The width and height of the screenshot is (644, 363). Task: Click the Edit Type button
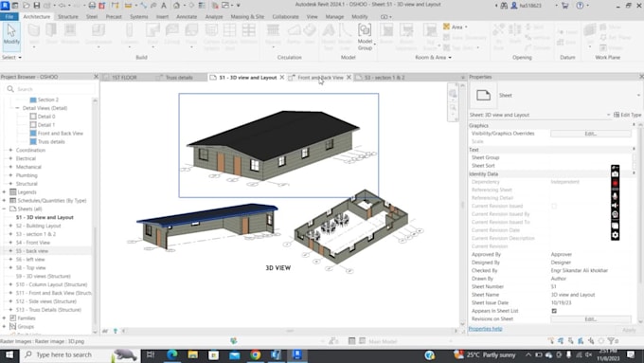[x=627, y=115]
